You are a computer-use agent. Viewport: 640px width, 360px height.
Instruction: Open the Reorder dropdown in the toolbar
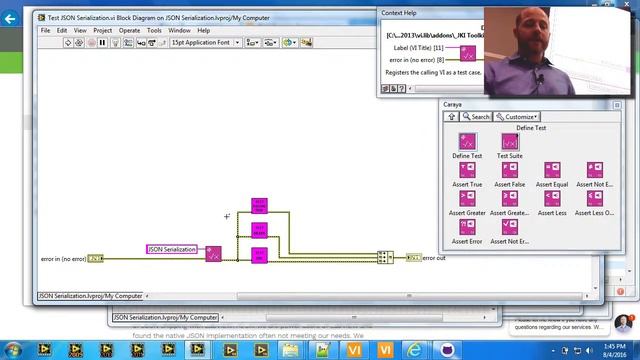point(289,42)
